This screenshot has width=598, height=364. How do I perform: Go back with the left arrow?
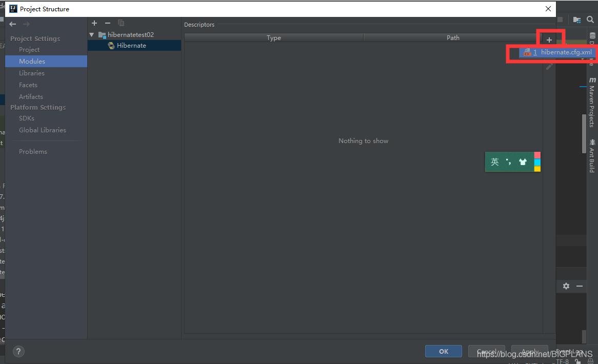pyautogui.click(x=13, y=24)
